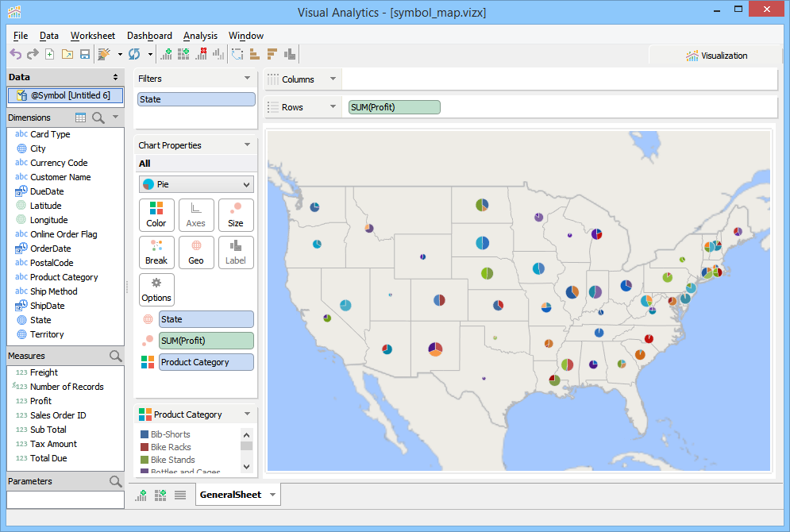Click the Bike Racks color swatch
790x532 pixels.
point(145,447)
